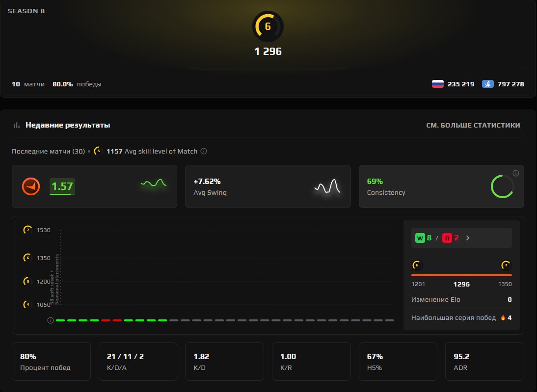Open СМ. БОЛЬШЕ СТАТИСТИКИ link
Screen dimensions: 537x392
[x=473, y=125]
